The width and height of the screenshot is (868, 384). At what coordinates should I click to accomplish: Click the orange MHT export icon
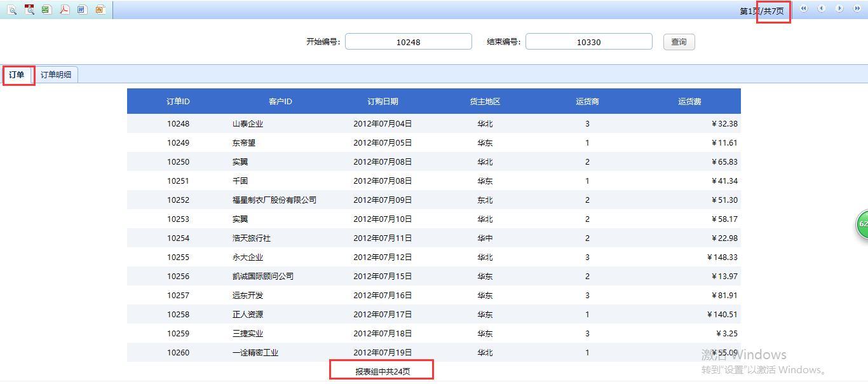coord(100,10)
